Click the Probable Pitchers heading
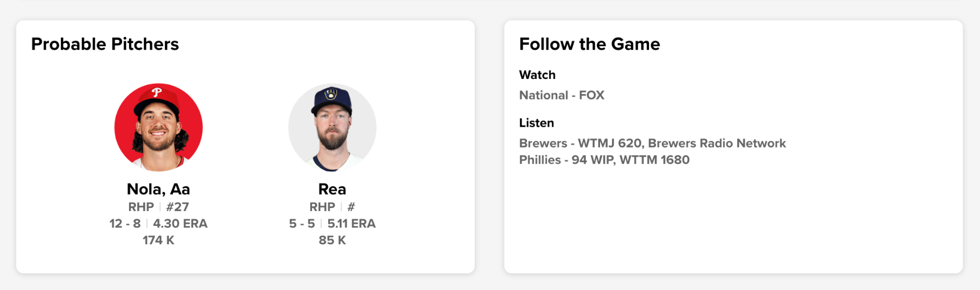The width and height of the screenshot is (980, 290). click(105, 44)
